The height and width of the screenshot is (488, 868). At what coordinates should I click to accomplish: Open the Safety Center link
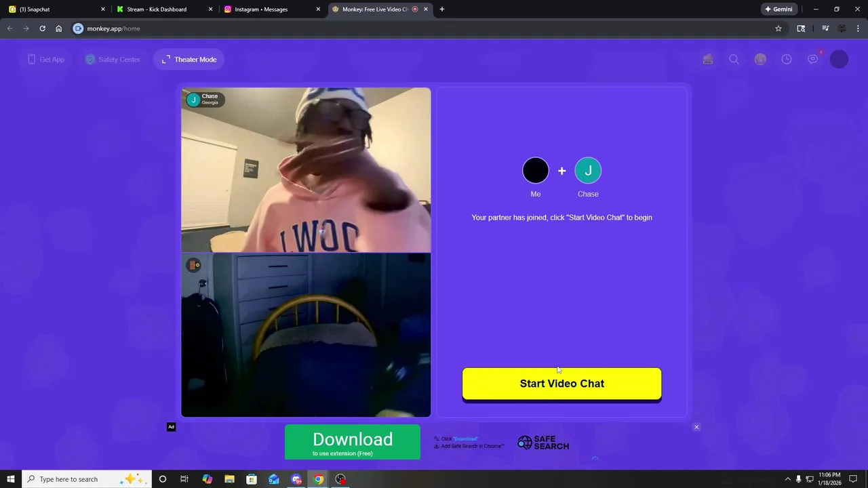click(x=113, y=60)
